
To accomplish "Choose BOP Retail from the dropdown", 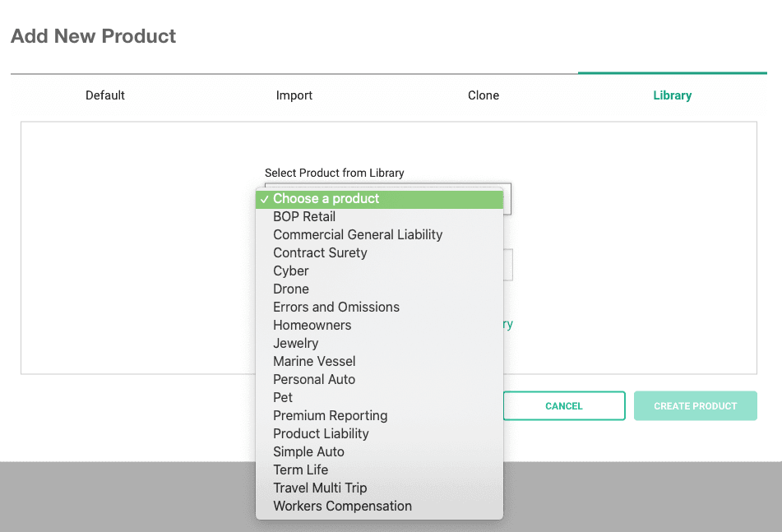I will [304, 217].
